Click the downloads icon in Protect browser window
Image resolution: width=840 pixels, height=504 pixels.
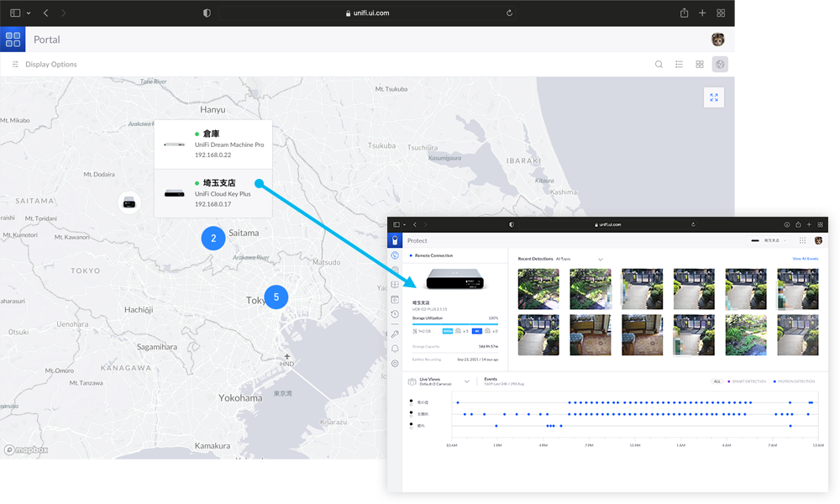pyautogui.click(x=787, y=225)
